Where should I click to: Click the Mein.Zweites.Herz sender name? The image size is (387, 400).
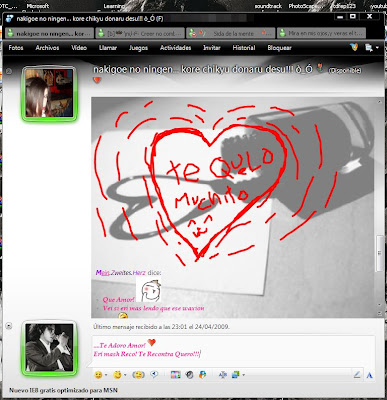(121, 273)
